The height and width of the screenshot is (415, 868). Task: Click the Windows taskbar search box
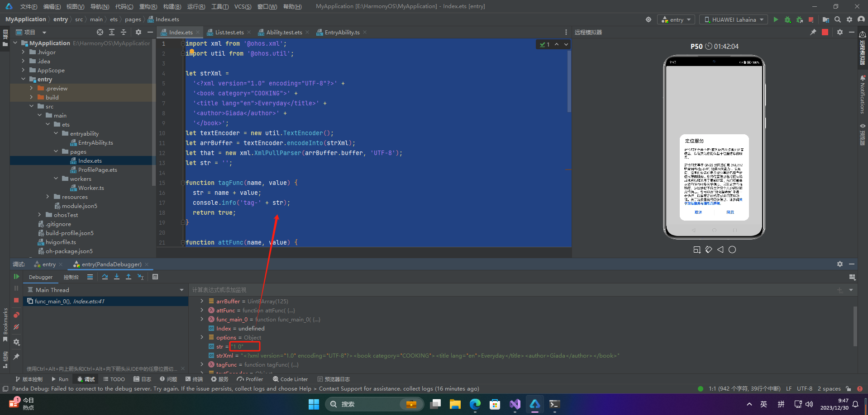coord(374,404)
